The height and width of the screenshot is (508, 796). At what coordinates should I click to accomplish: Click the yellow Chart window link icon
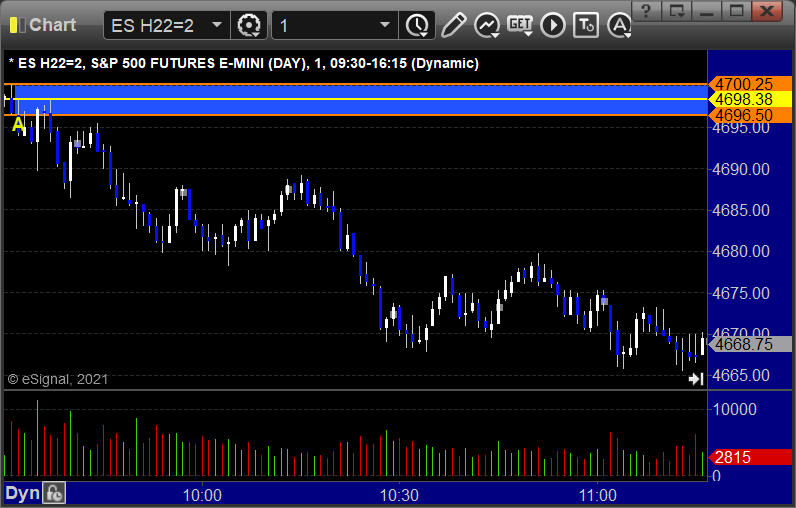(x=17, y=25)
